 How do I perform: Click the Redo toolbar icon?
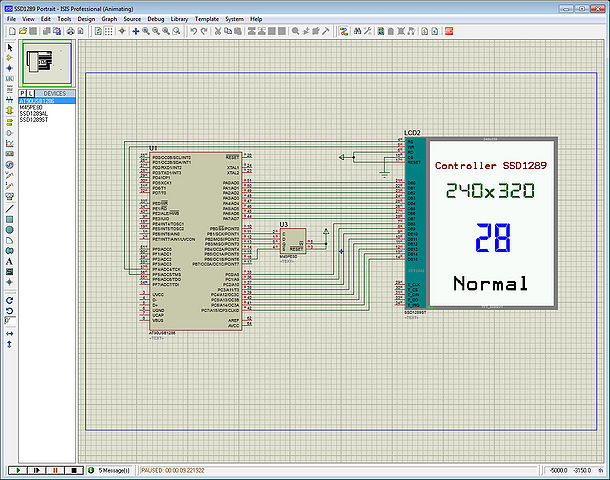[203, 31]
